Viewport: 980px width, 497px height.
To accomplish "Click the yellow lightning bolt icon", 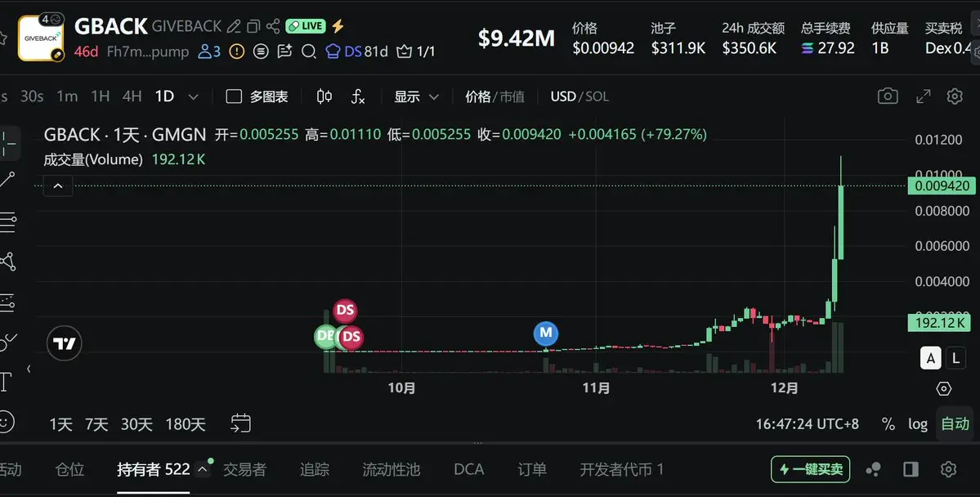I will pos(338,26).
